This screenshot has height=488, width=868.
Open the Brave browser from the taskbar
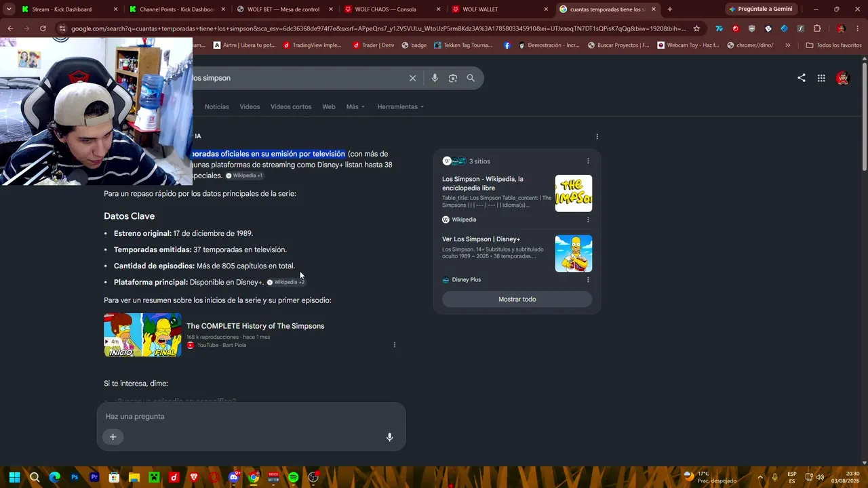pyautogui.click(x=194, y=477)
